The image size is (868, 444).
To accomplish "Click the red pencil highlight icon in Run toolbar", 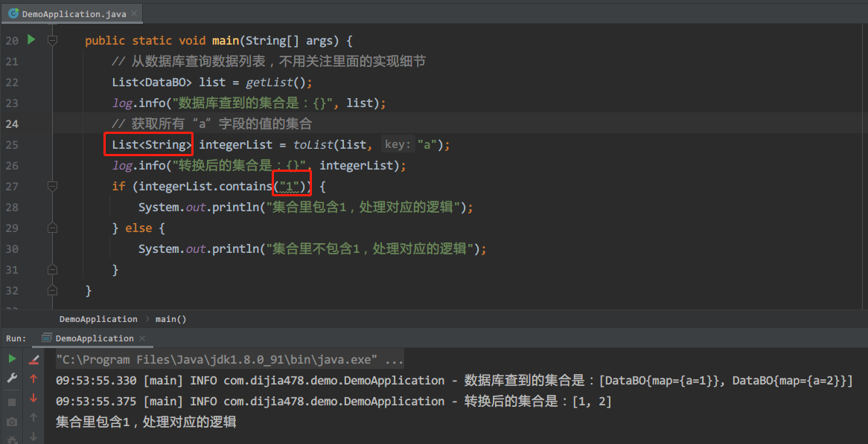I will (x=33, y=359).
